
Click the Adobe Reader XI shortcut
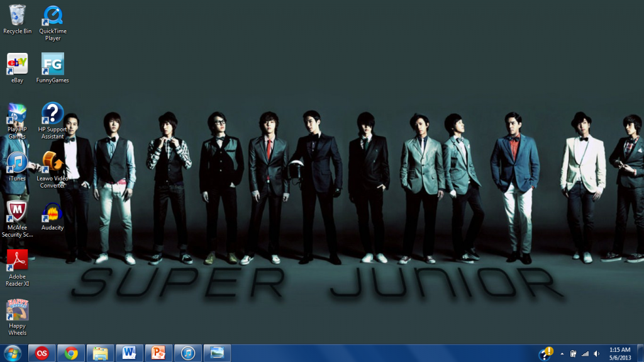[17, 268]
